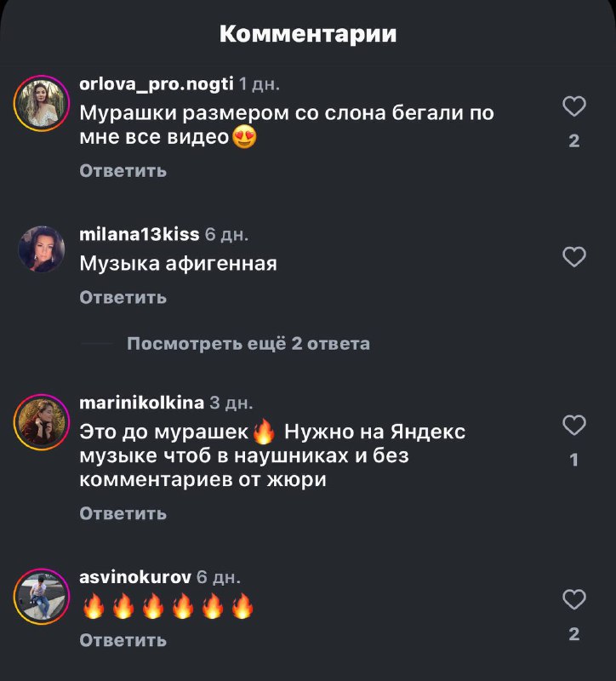Like milana13kiss's comment with the heart
Screen dimensions: 616x681
(574, 257)
